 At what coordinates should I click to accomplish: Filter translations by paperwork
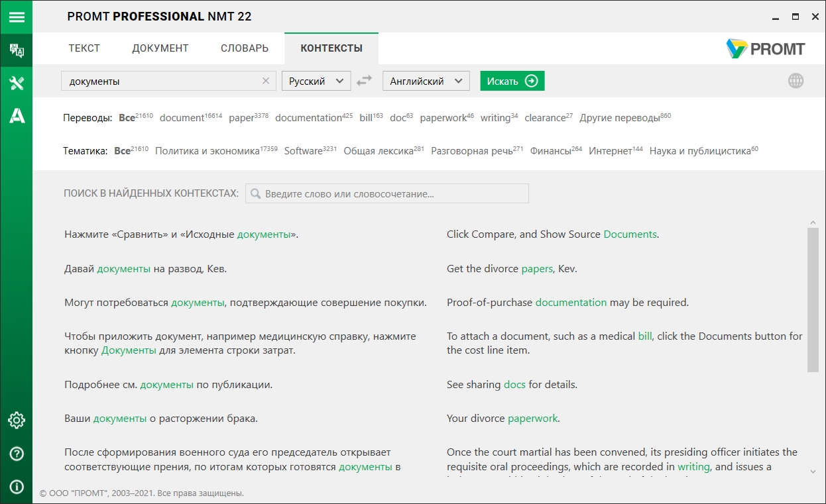tap(443, 118)
